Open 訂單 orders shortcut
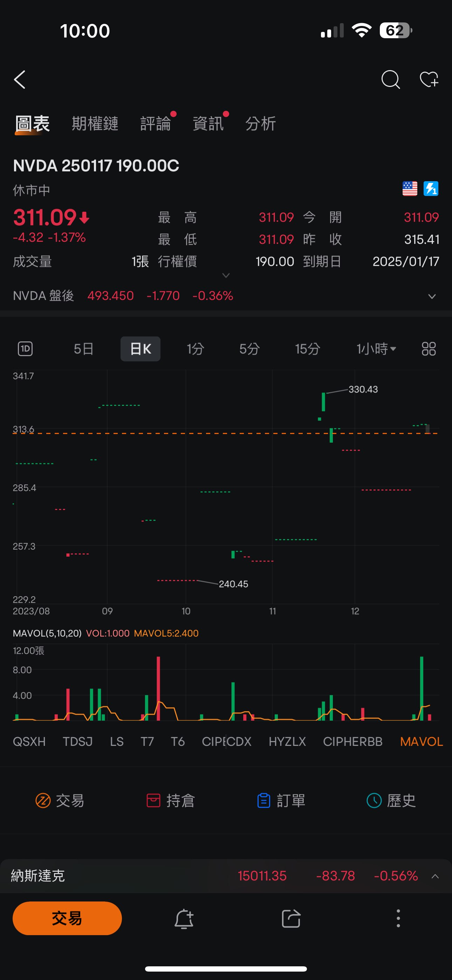452x980 pixels. 281,801
